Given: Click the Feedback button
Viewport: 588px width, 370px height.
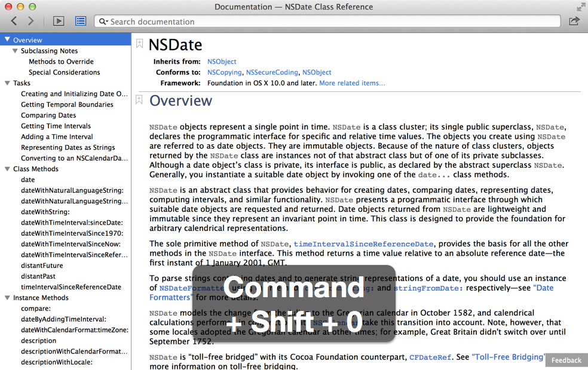Looking at the screenshot, I should tap(566, 360).
